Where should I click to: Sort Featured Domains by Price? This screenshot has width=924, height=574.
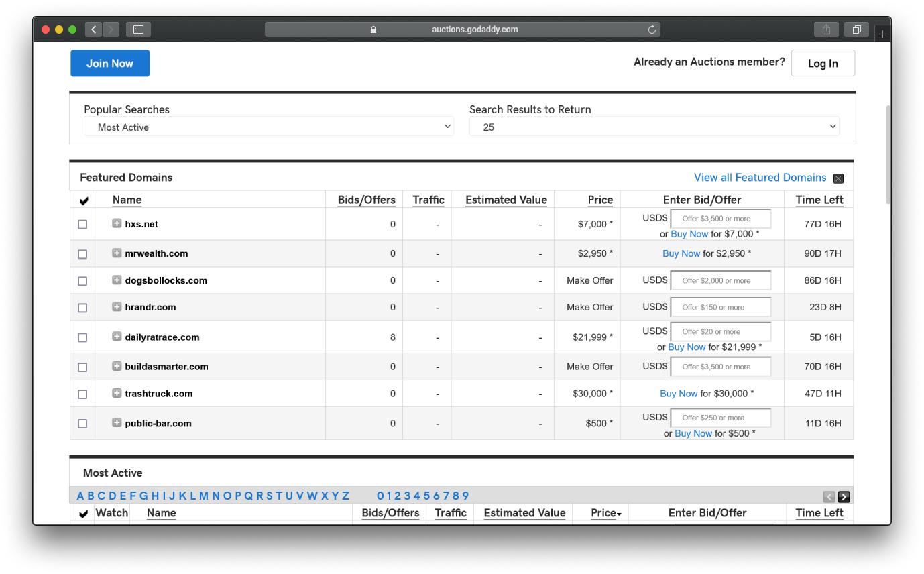click(x=600, y=200)
